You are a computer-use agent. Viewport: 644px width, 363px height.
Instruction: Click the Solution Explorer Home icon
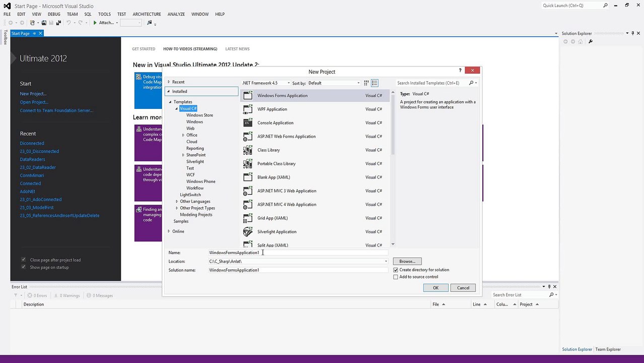(580, 41)
